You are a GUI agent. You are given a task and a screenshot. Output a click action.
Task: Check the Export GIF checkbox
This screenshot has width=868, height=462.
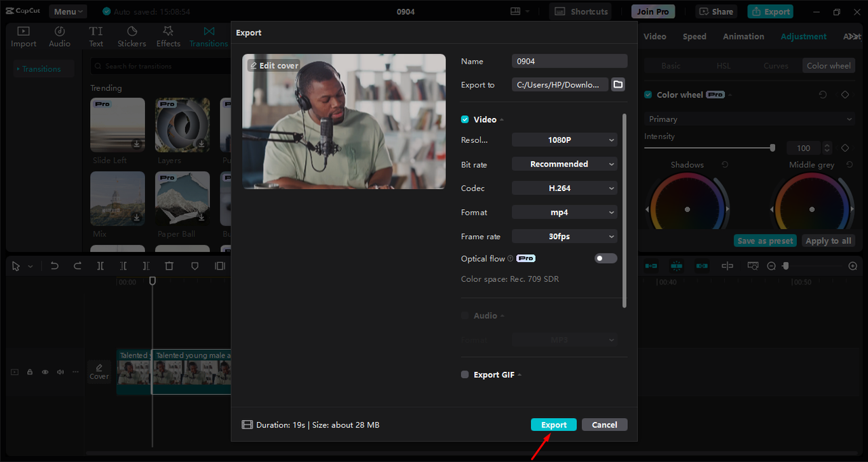pyautogui.click(x=465, y=375)
